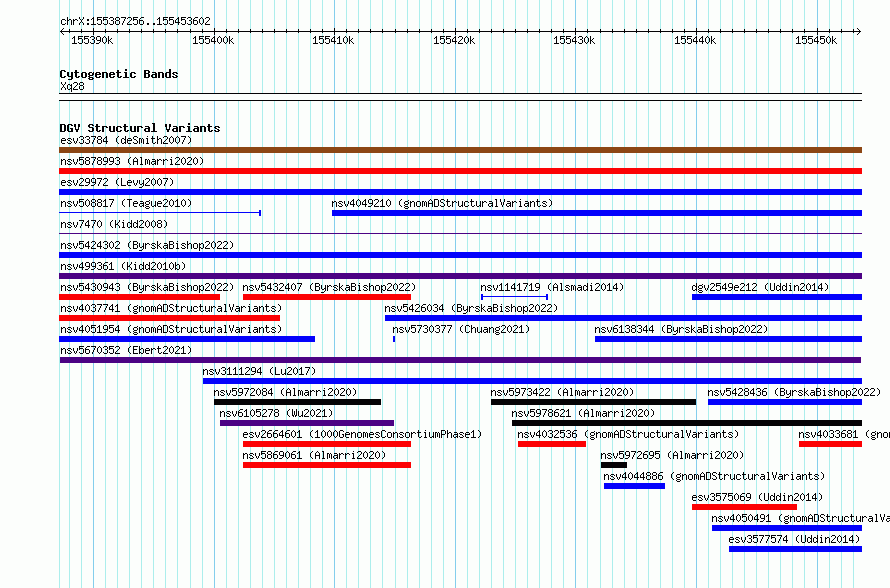Viewport: 890px width, 588px height.
Task: Click black bar under nsv5972695
Action: click(x=614, y=465)
